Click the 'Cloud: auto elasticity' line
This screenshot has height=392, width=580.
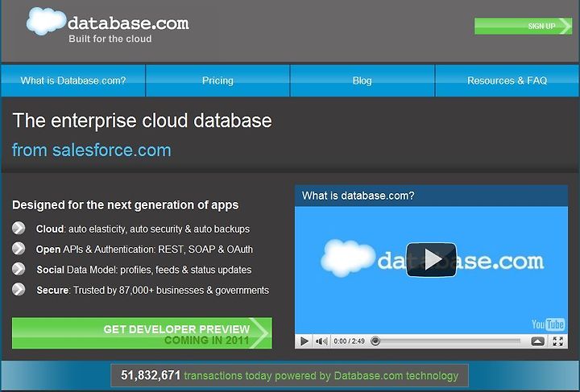(143, 229)
